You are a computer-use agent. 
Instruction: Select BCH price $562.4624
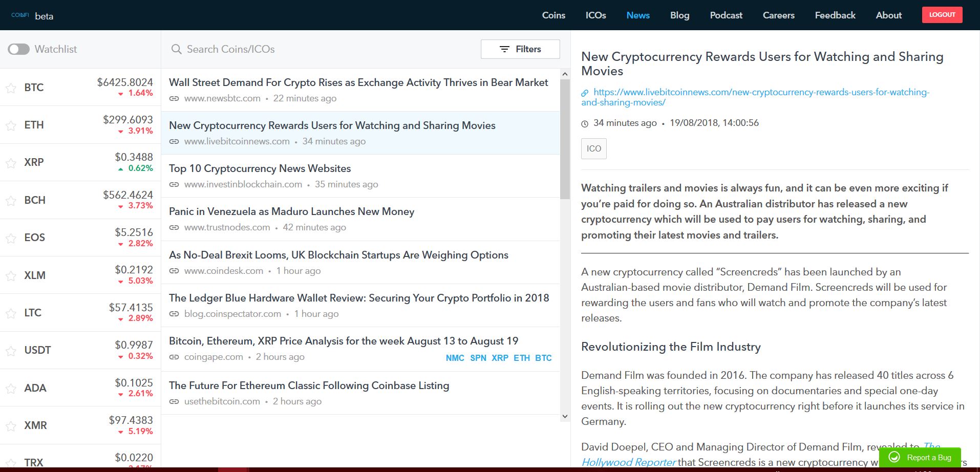coord(128,195)
